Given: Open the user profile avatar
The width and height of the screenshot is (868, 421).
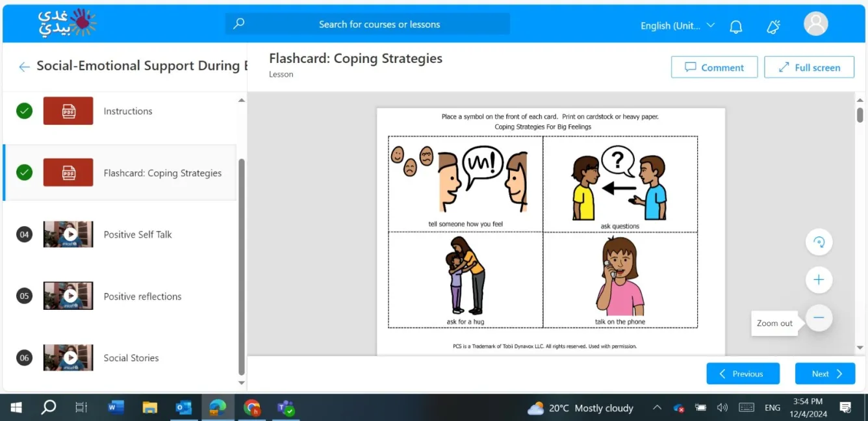Looking at the screenshot, I should (815, 24).
